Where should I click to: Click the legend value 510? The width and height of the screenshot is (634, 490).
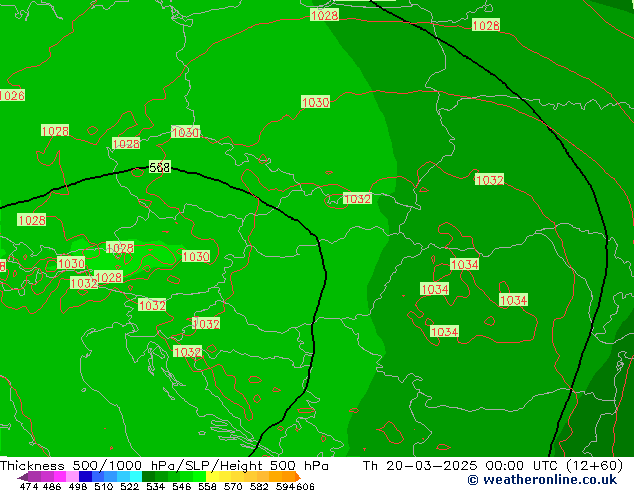click(104, 486)
